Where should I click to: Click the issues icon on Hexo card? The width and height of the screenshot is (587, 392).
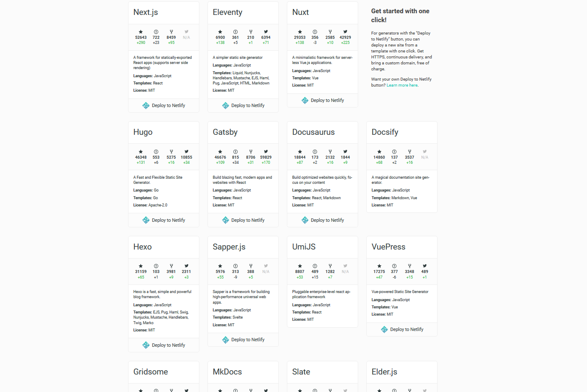(x=156, y=266)
